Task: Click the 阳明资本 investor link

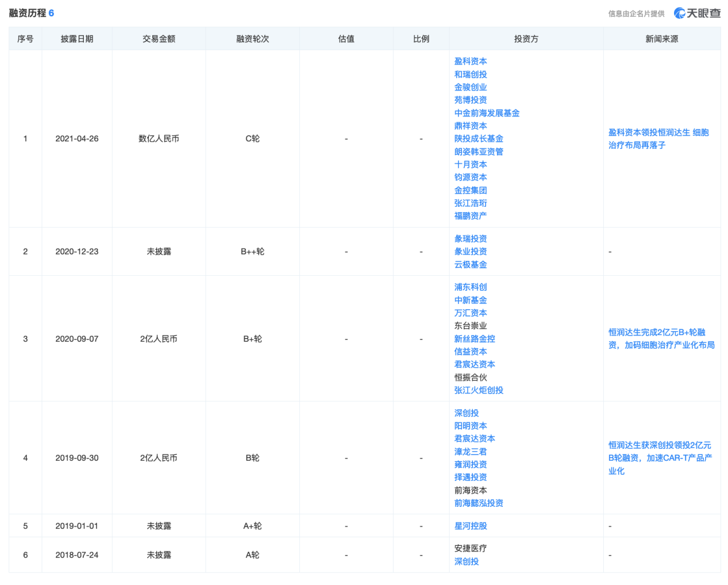Action: 471,426
